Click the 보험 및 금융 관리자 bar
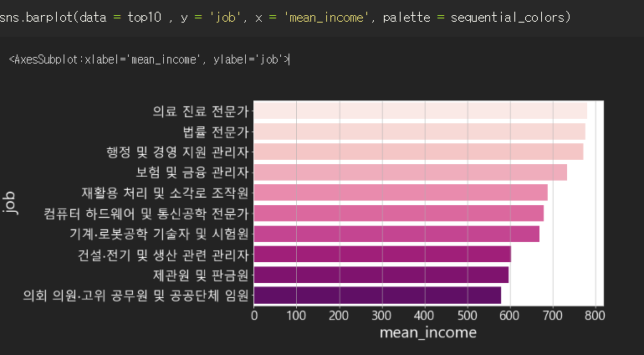The height and width of the screenshot is (355, 644). 411,172
